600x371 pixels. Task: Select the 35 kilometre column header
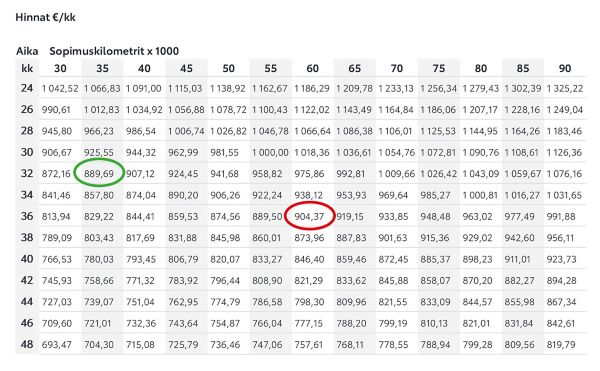102,68
